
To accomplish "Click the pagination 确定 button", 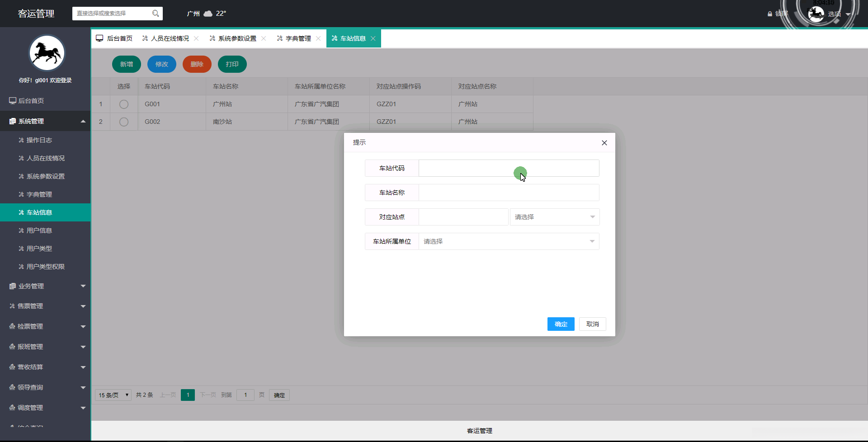I will [x=279, y=395].
